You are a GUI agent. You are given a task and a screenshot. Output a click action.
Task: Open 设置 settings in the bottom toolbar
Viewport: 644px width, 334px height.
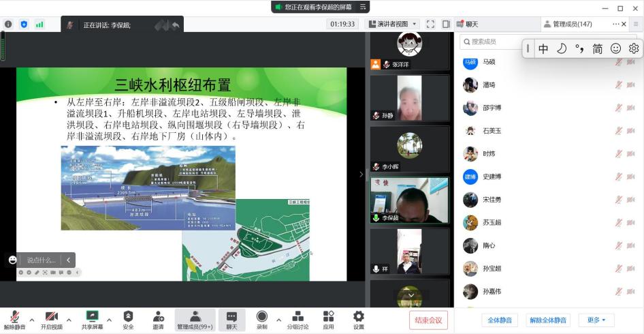click(x=358, y=318)
